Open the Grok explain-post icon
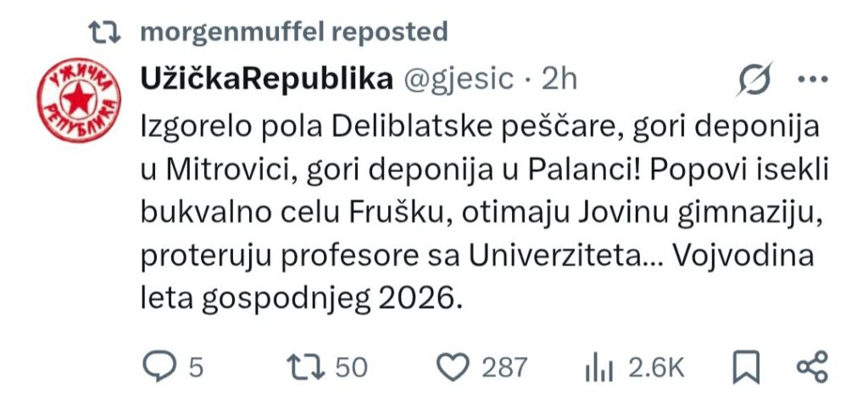Image resolution: width=868 pixels, height=403 pixels. pyautogui.click(x=754, y=81)
